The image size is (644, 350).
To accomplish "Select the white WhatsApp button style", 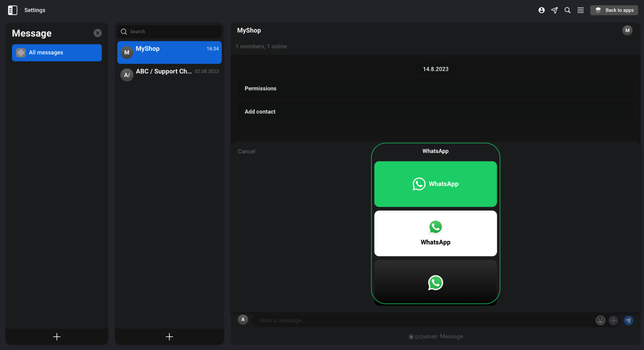I will coord(436,233).
